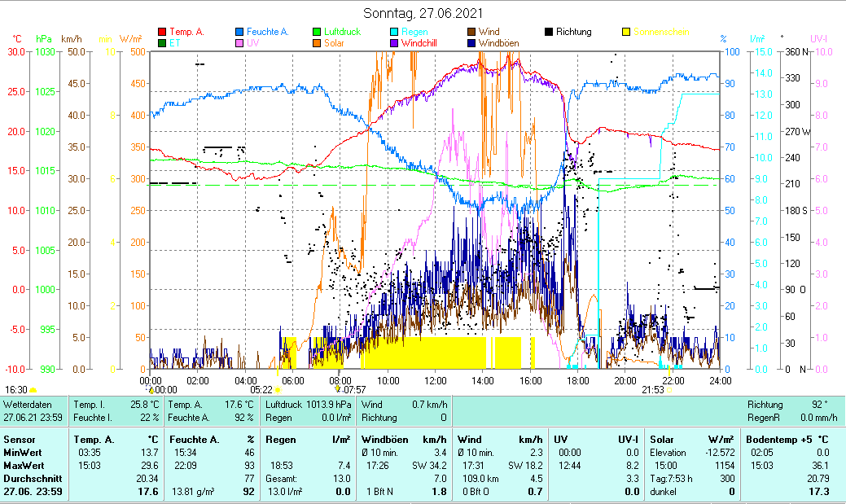Click the purple Windchill legend square

[395, 43]
